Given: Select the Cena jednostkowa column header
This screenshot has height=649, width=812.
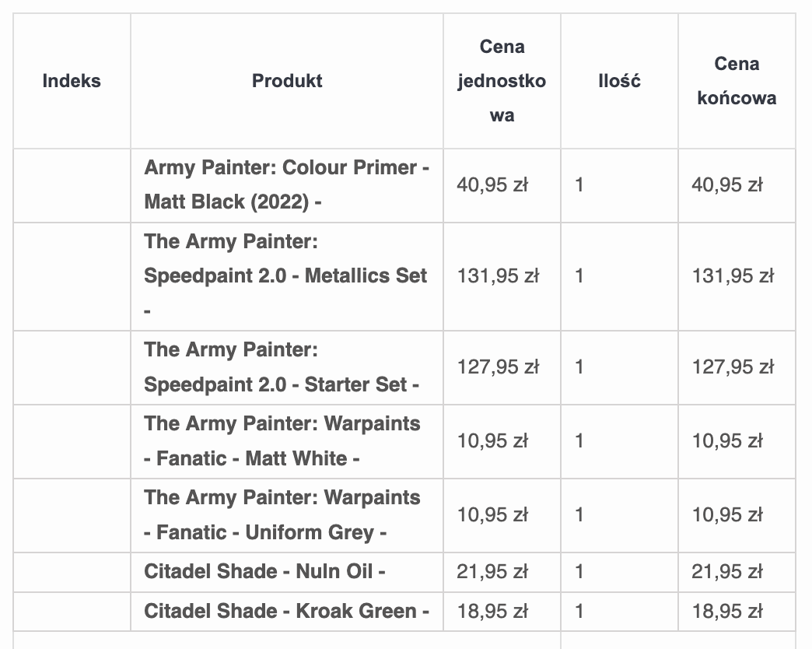Looking at the screenshot, I should pos(502,81).
